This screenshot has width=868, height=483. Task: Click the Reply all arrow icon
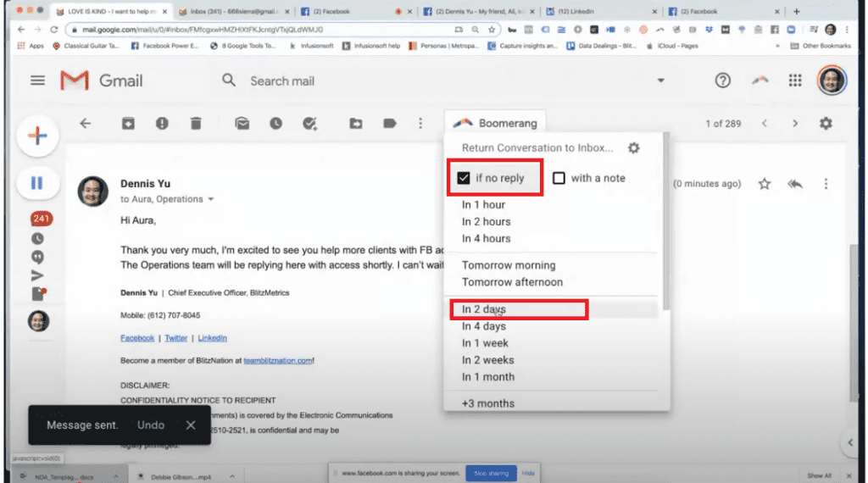click(x=795, y=184)
